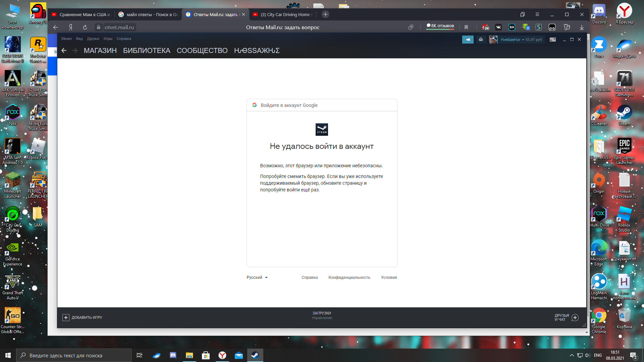Open browser downloads arrow icon

coord(582,27)
